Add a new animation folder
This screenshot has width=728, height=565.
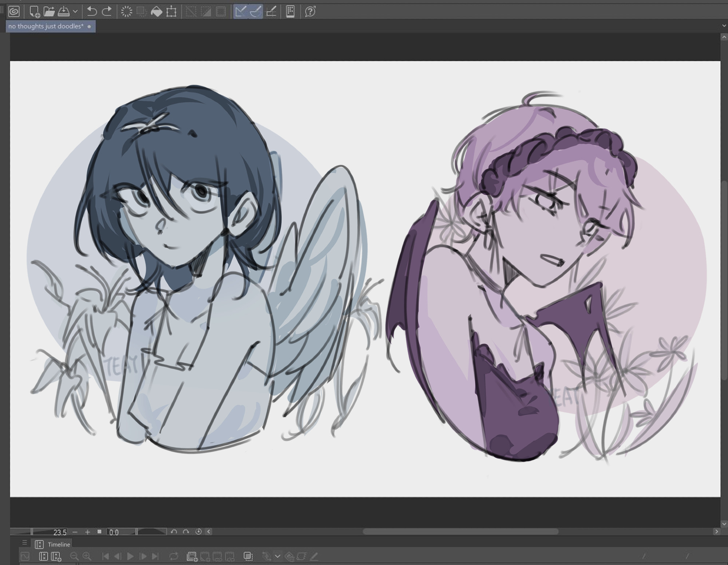click(192, 557)
